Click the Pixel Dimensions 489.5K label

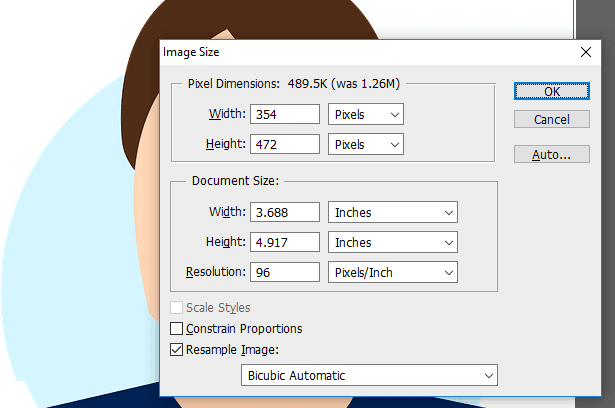click(293, 84)
